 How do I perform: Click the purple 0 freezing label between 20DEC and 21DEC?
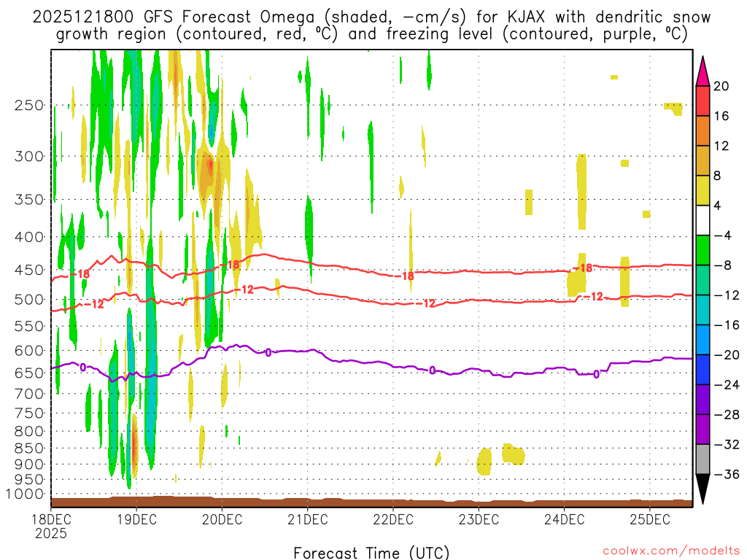(268, 352)
